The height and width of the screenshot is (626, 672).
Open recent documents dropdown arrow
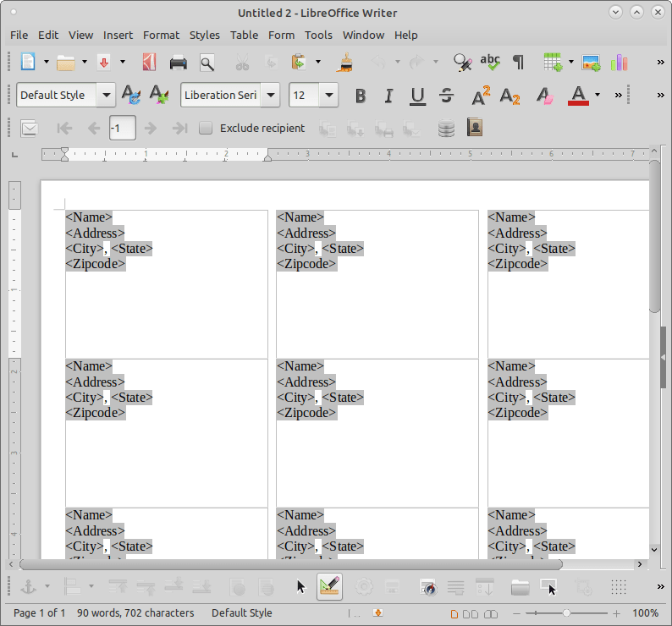(85, 62)
